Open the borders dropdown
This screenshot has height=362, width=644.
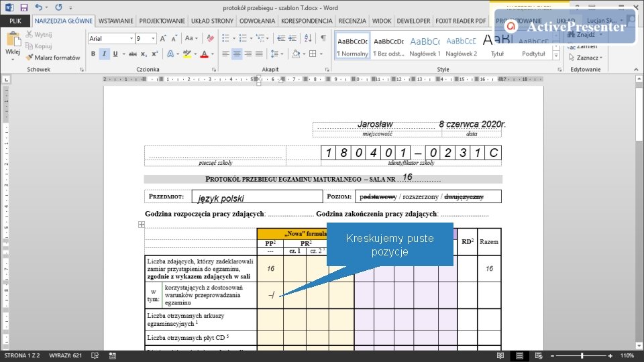(x=321, y=54)
